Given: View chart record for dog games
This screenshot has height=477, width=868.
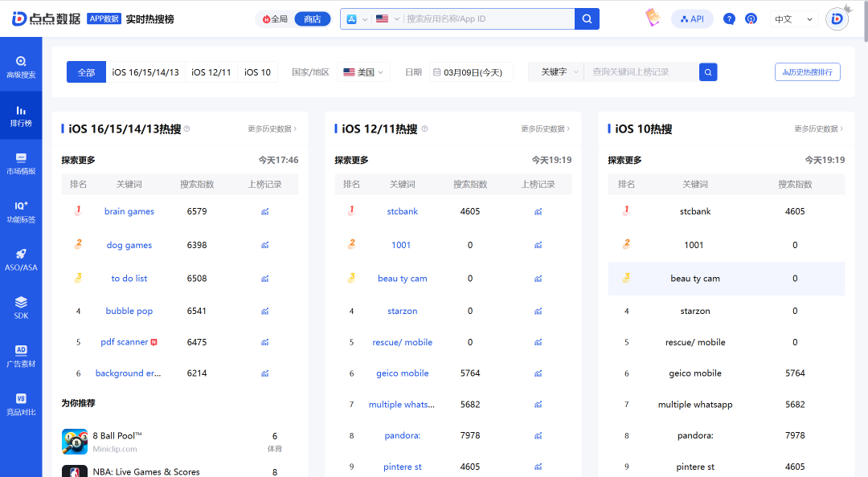Looking at the screenshot, I should point(265,245).
